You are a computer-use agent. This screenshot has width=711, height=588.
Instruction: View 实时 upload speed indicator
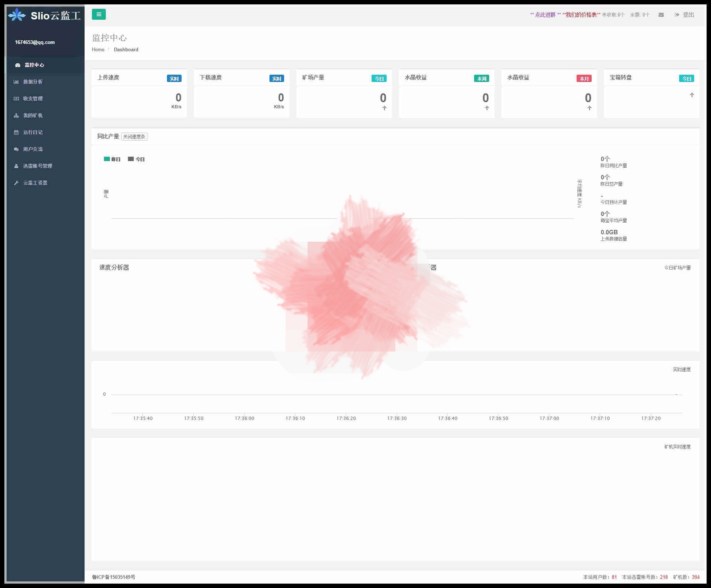[x=174, y=77]
